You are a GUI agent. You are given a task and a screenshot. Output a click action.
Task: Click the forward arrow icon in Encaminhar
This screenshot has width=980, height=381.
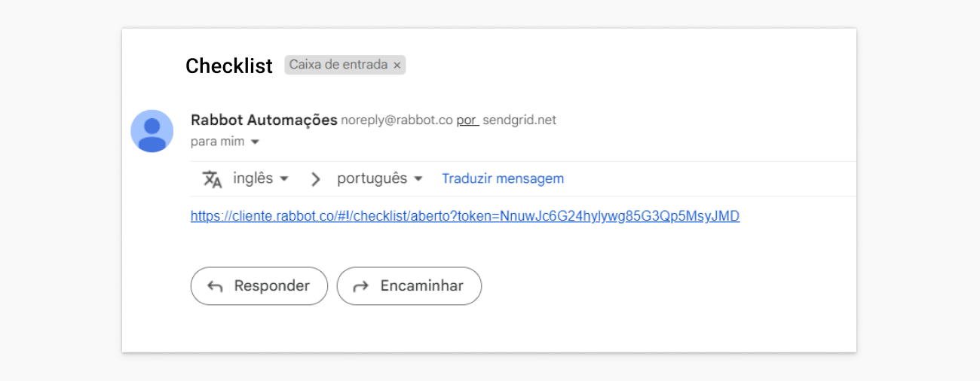361,286
